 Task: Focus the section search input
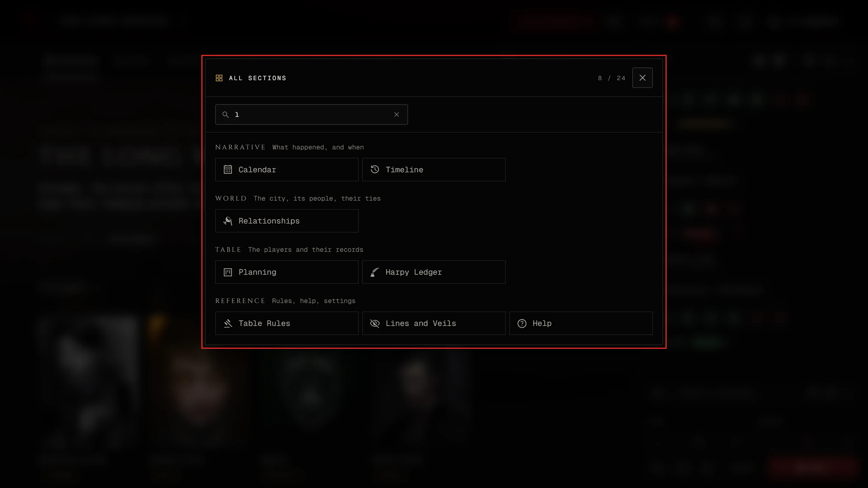tap(311, 114)
